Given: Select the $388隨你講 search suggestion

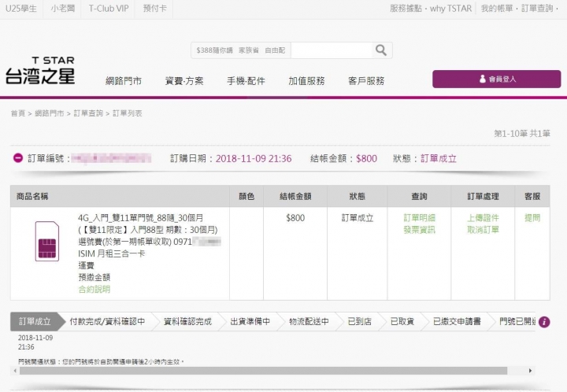Looking at the screenshot, I should (214, 50).
